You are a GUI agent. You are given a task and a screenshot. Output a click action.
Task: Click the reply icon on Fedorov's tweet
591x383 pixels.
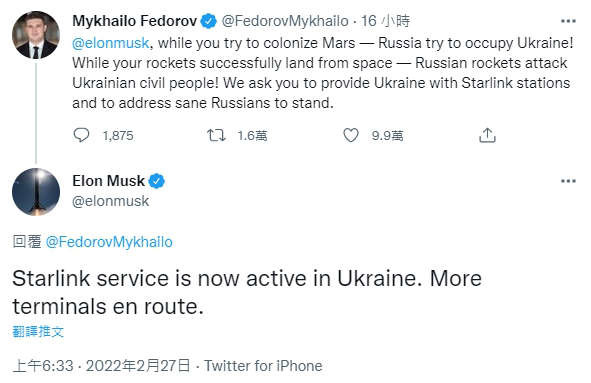pyautogui.click(x=81, y=135)
